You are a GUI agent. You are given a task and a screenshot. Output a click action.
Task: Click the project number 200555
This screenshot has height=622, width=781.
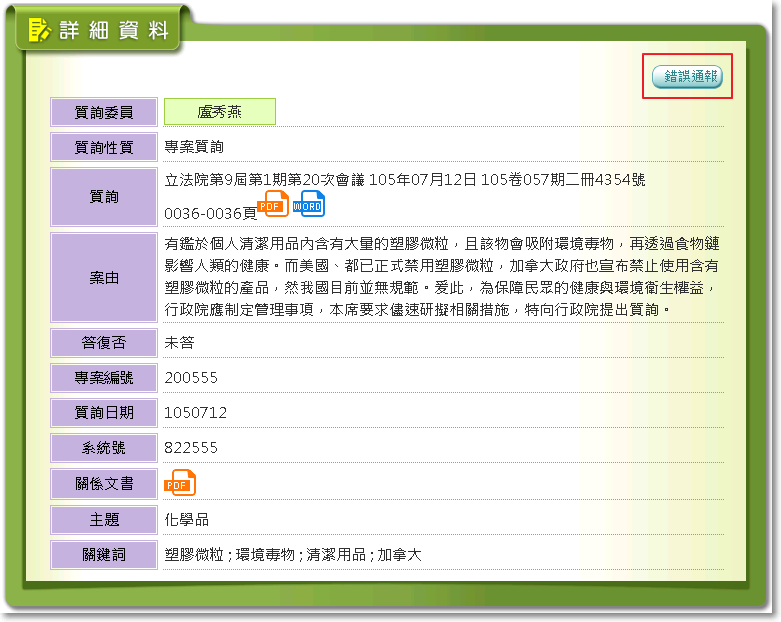[191, 378]
